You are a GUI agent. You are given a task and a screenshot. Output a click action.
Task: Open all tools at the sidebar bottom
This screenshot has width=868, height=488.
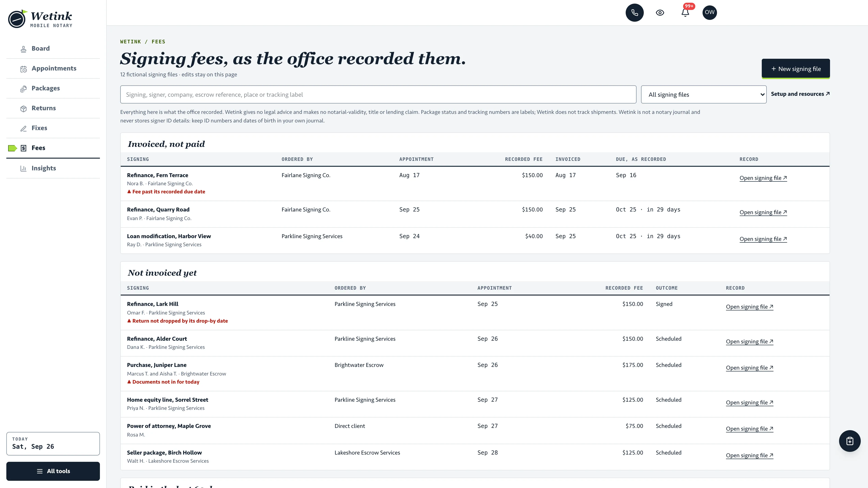(x=53, y=471)
